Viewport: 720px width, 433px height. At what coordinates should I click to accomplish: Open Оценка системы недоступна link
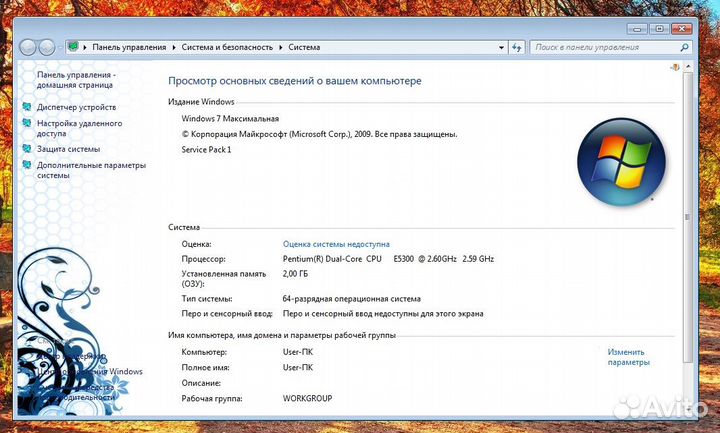click(336, 244)
